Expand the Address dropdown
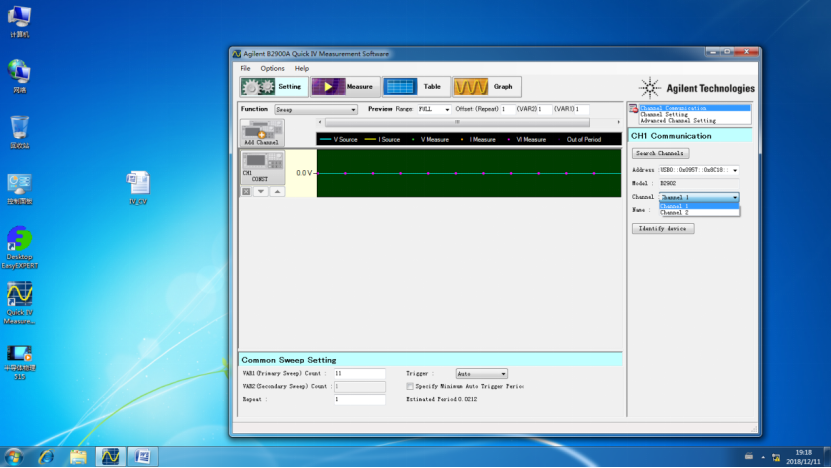 point(735,170)
